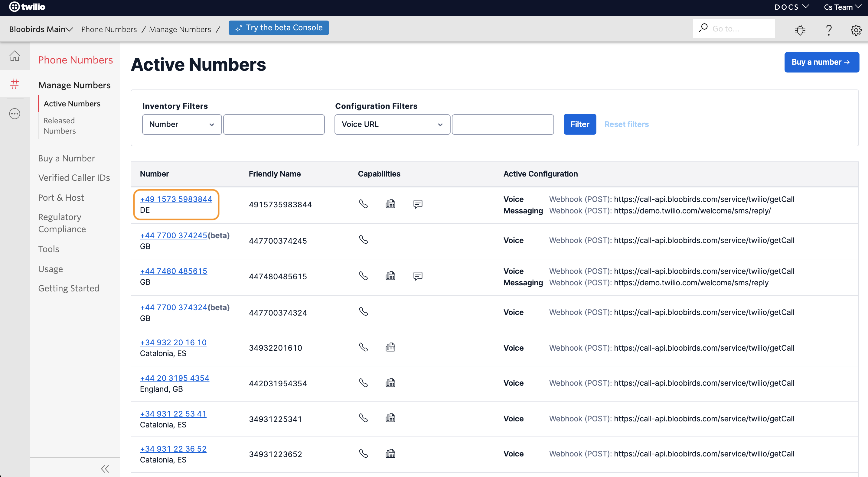The height and width of the screenshot is (477, 868).
Task: Click voice icon in 447700374245 row
Action: point(363,239)
